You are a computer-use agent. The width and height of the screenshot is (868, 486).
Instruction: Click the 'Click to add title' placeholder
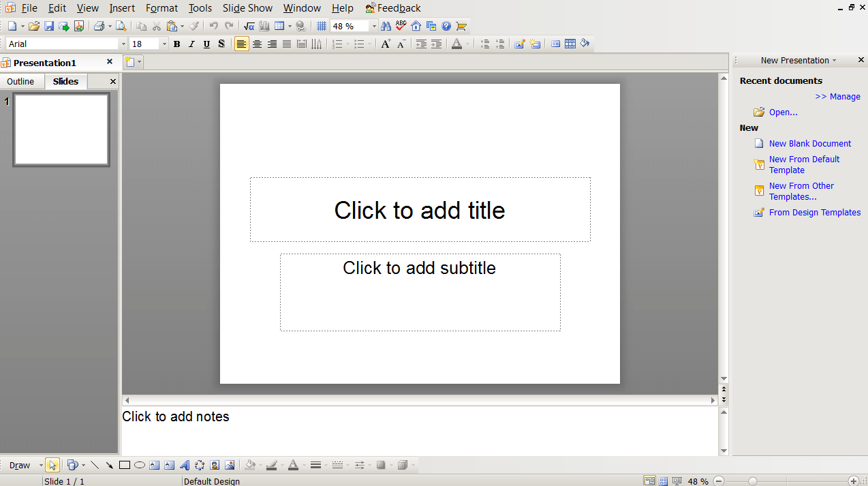[x=420, y=210]
